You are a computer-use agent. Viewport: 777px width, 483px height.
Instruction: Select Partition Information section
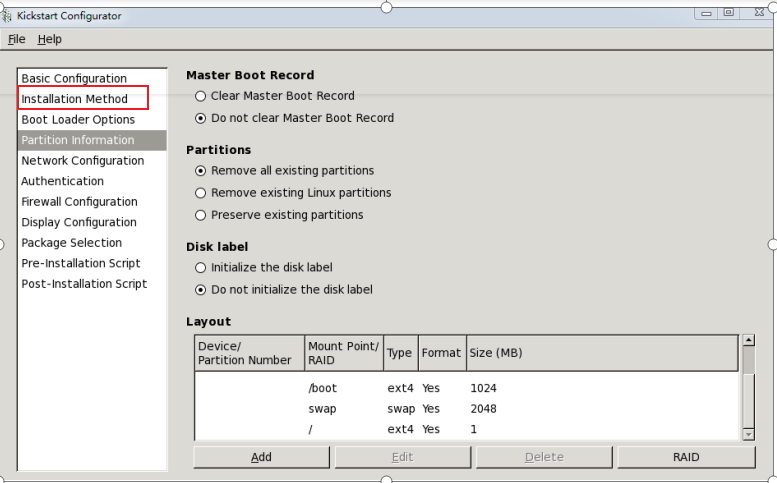pyautogui.click(x=92, y=140)
